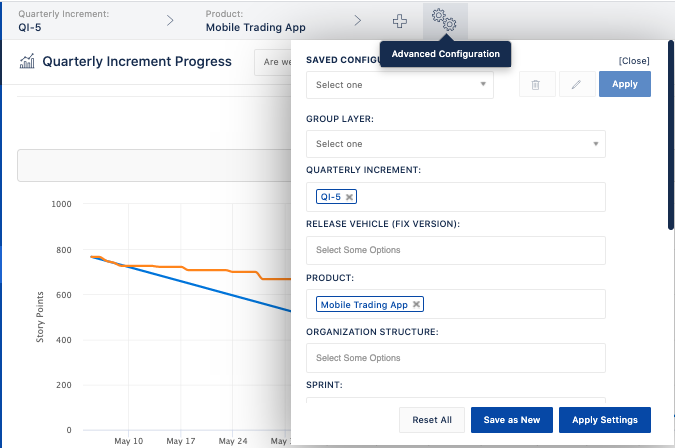Click Apply Settings button
Viewport: 675px width, 448px height.
point(604,420)
